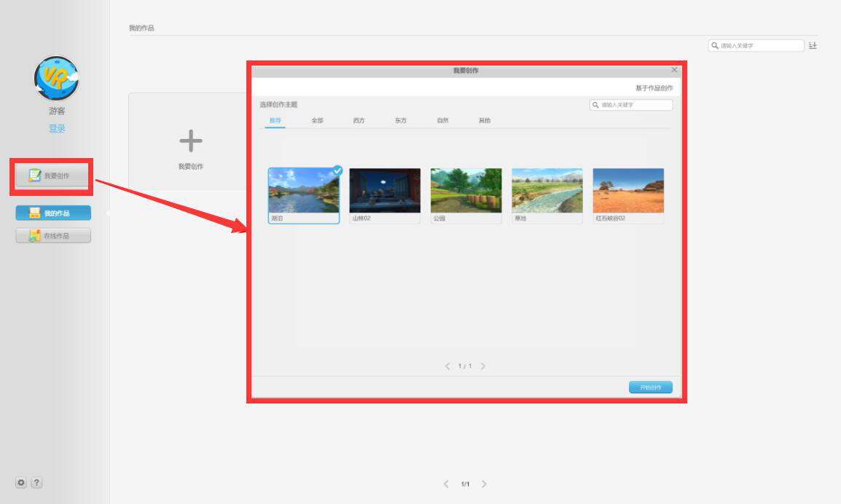
Task: Open 我的作品 in the sidebar
Action: pyautogui.click(x=53, y=213)
